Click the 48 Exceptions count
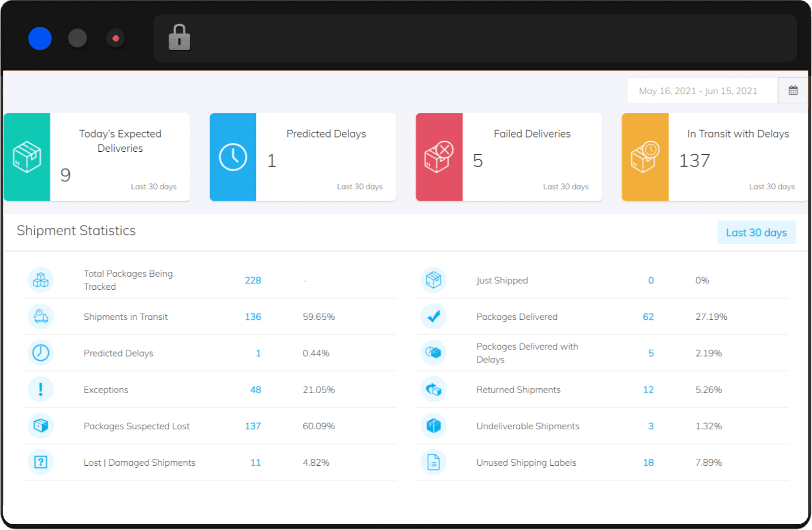812x530 pixels. 255,389
